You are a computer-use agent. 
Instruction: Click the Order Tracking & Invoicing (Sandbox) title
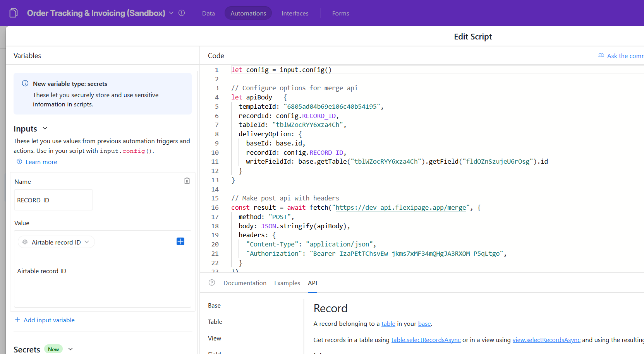tap(96, 13)
